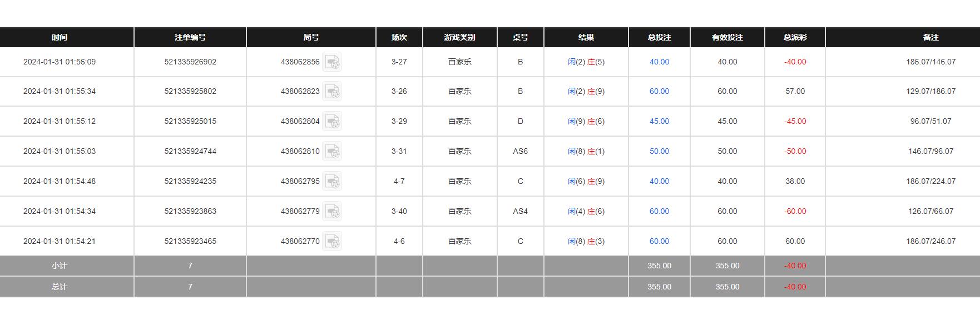
Task: Click result 闲(2) 庄(9) link
Action: pos(586,91)
